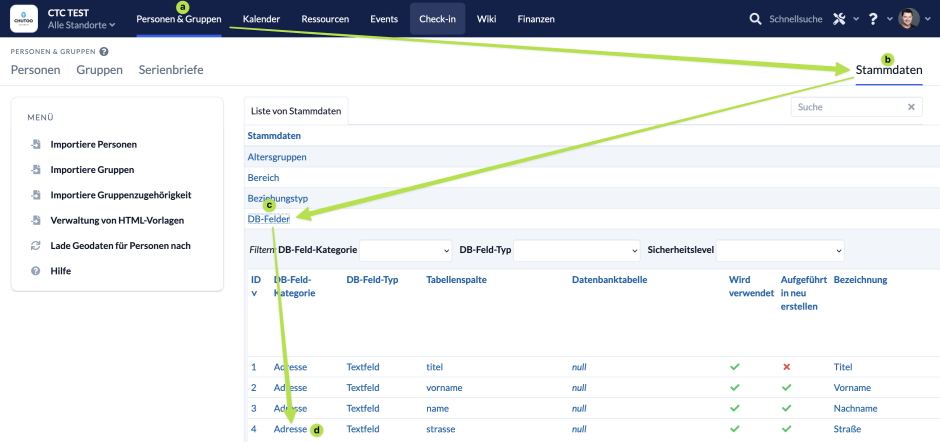Switch to the Kalender menu
This screenshot has height=442, width=940.
[x=261, y=19]
